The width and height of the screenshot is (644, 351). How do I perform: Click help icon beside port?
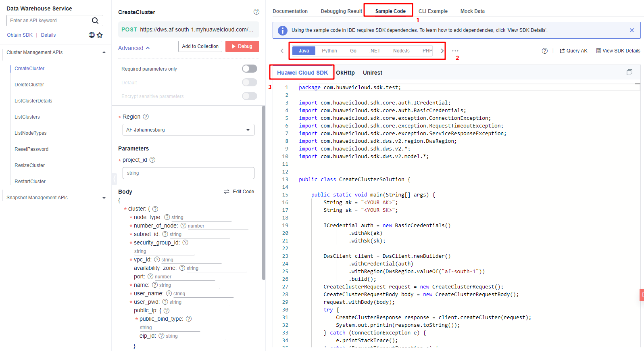pyautogui.click(x=150, y=276)
